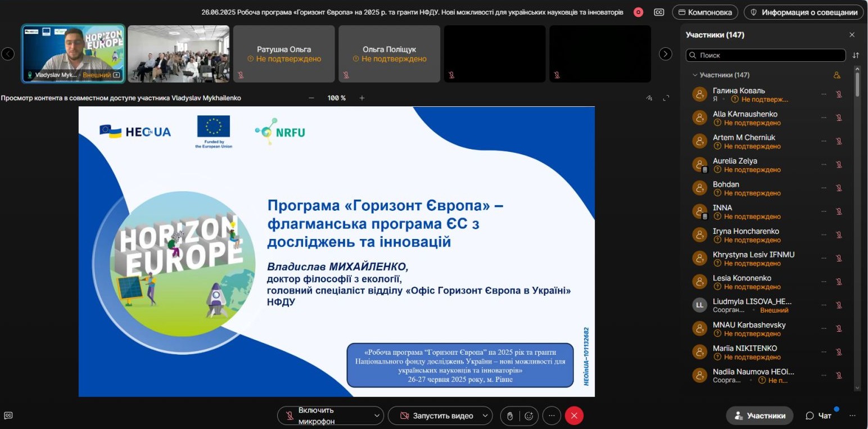Click the participants panel vertical scrollbar
This screenshot has width=868, height=429.
[x=857, y=84]
